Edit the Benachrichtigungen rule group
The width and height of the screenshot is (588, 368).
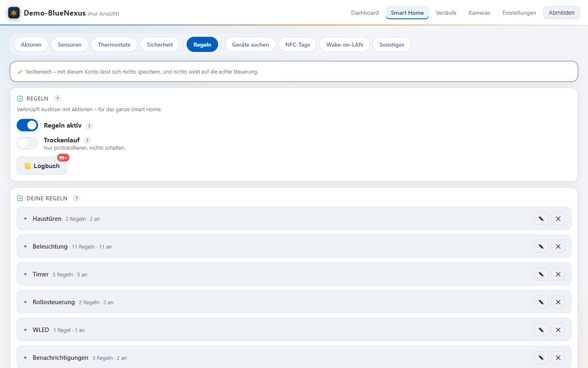[541, 358]
